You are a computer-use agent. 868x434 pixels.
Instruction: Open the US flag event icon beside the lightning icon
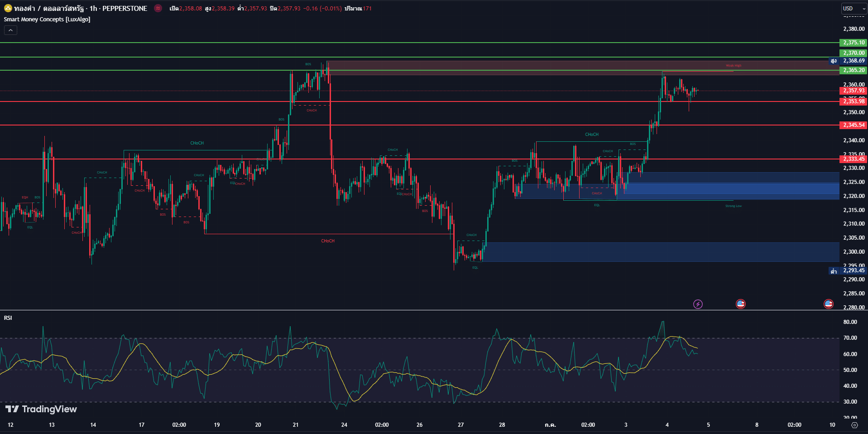(741, 304)
